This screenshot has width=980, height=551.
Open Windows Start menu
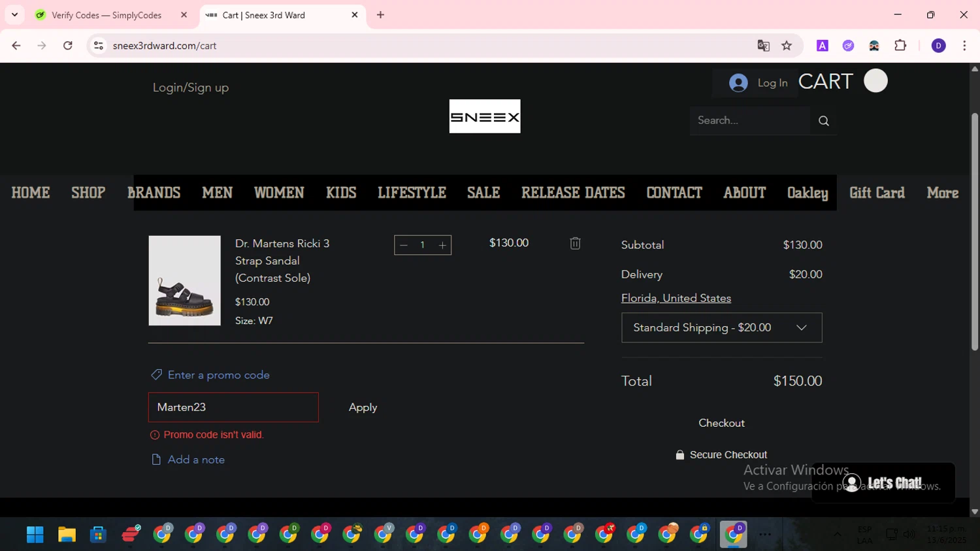coord(35,535)
